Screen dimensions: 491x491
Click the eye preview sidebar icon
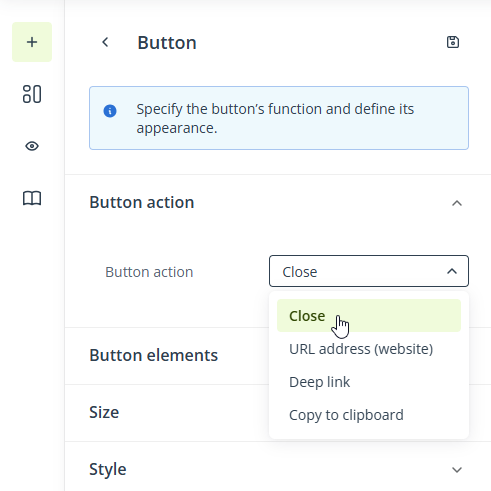(32, 146)
